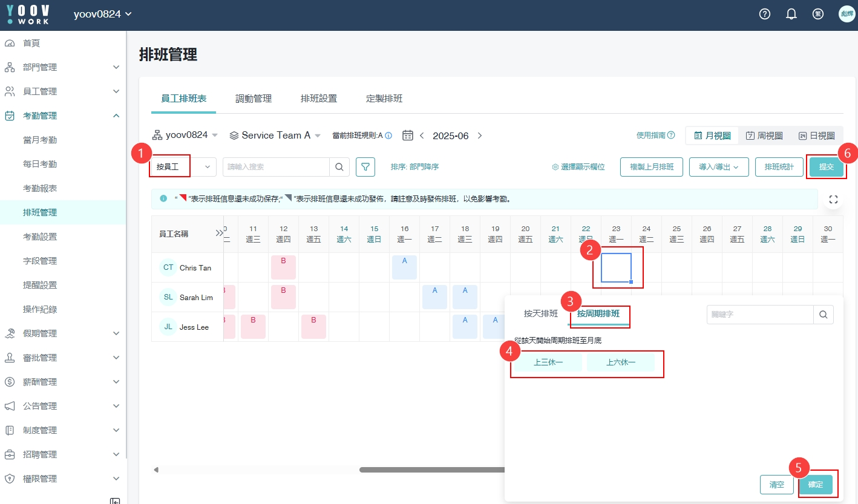This screenshot has width=858, height=504.
Task: Select the 按天排班 tab
Action: point(541,314)
